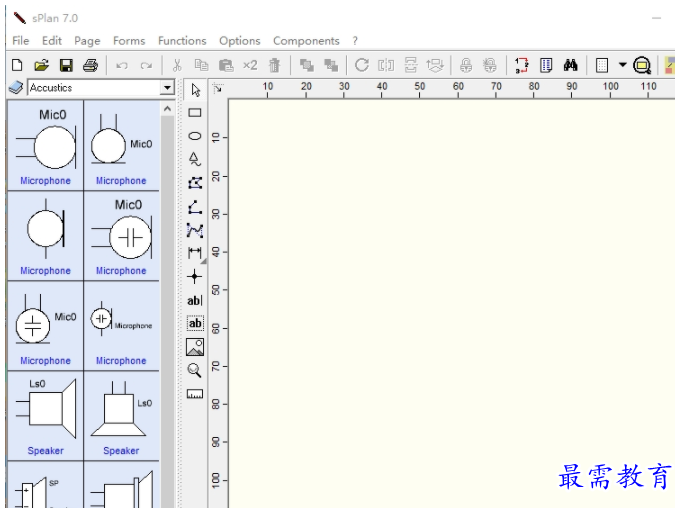Select the ruler measure tool
680x508 pixels.
tap(195, 394)
